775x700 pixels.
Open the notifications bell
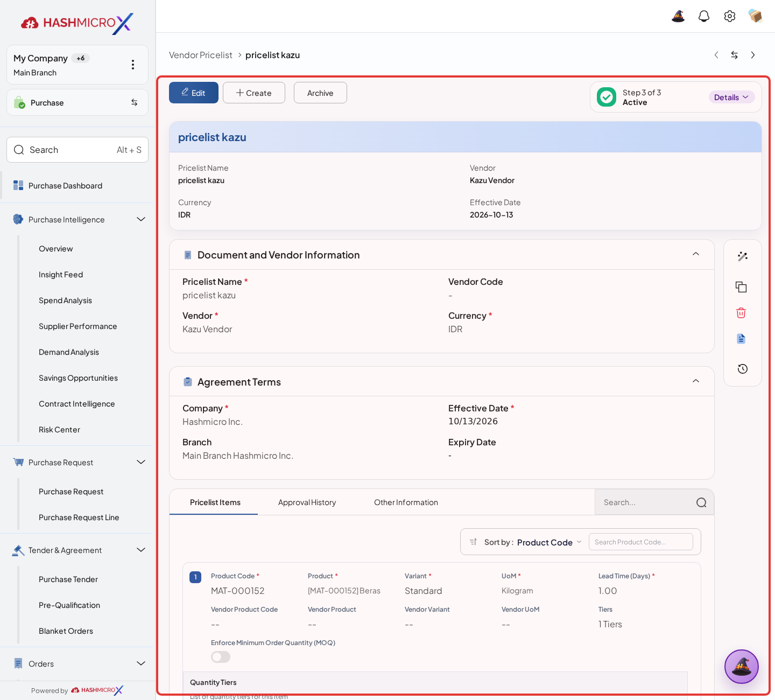click(704, 16)
